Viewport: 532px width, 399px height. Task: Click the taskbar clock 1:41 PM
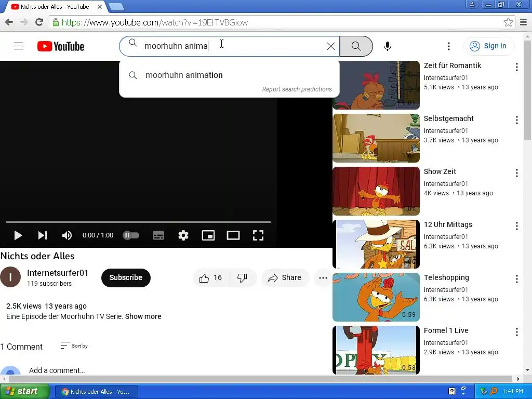pos(513,392)
